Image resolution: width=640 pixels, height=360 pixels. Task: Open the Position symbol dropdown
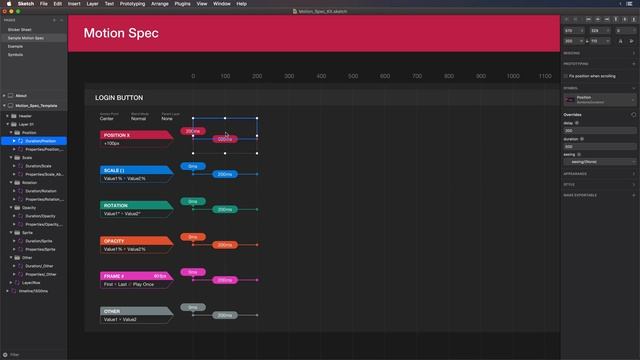(599, 100)
